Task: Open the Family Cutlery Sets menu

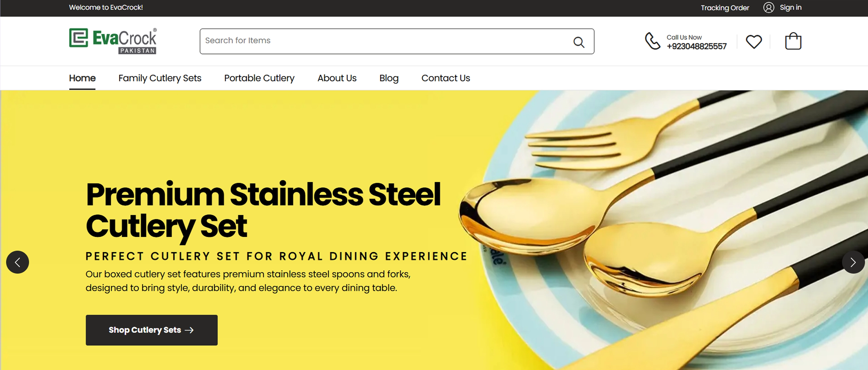Action: (x=160, y=78)
